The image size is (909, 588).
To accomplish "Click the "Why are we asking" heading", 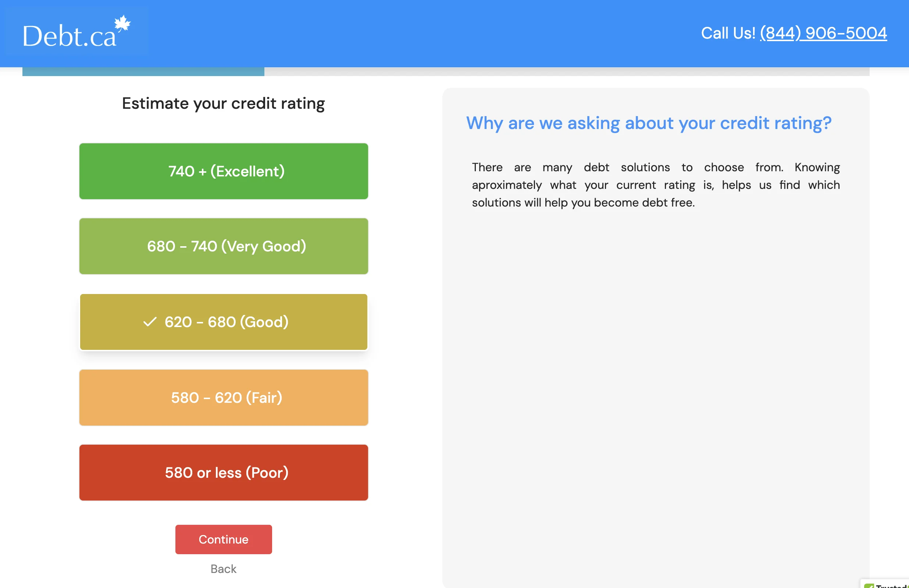I will coord(649,123).
